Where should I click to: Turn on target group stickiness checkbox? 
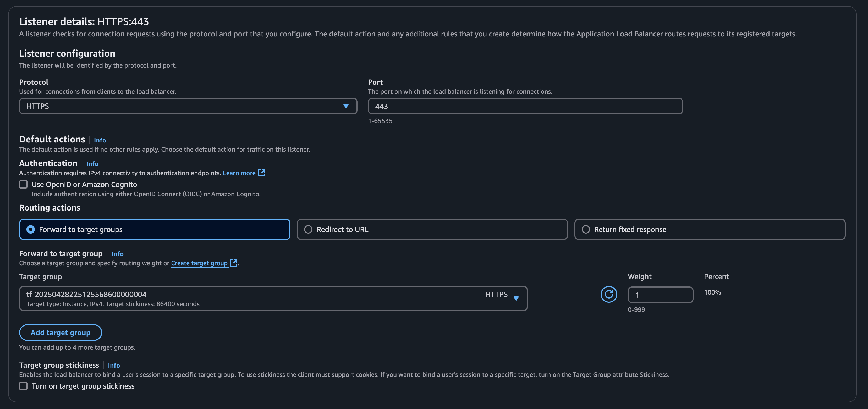pos(23,386)
